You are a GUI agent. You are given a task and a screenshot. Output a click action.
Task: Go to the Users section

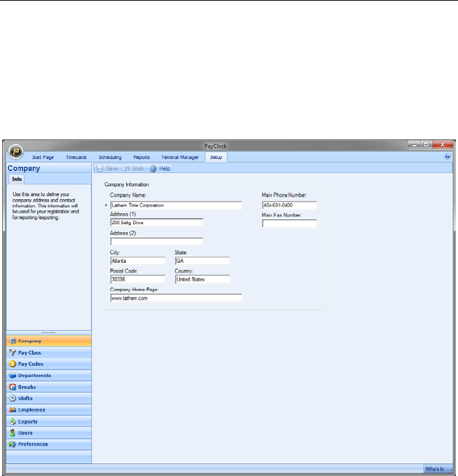pyautogui.click(x=49, y=433)
